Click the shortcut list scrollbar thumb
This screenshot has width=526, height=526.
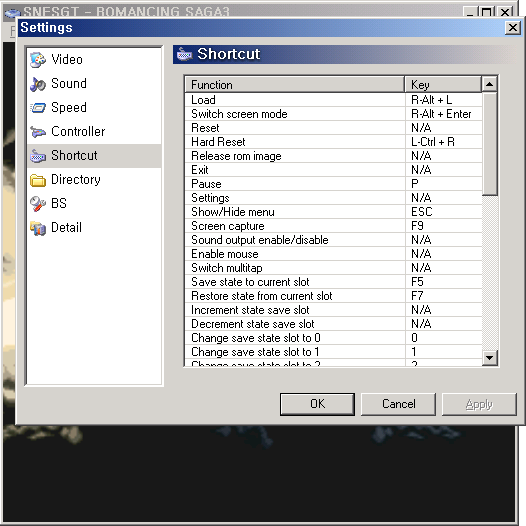point(489,144)
